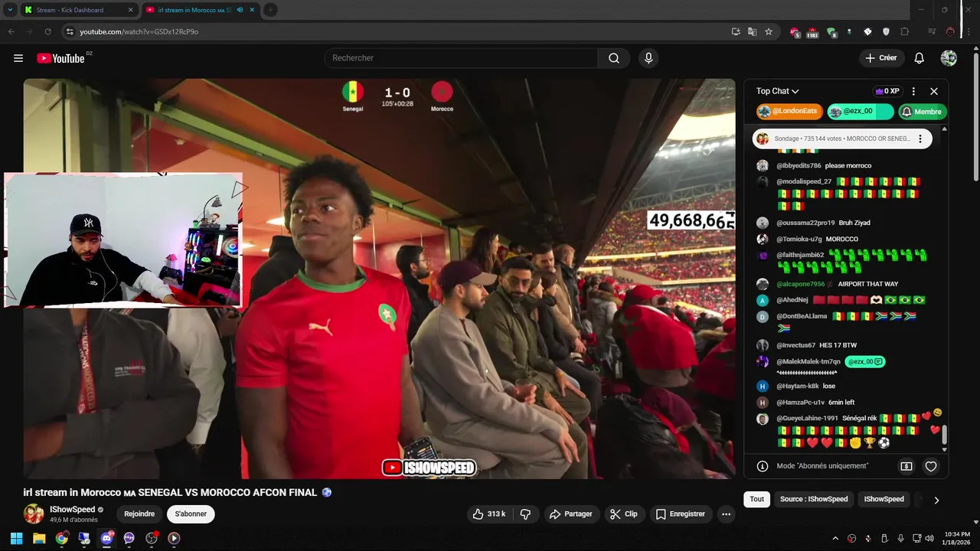Viewport: 980px width, 551px height.
Task: Click the IShowSpeed channel avatar
Action: [34, 514]
